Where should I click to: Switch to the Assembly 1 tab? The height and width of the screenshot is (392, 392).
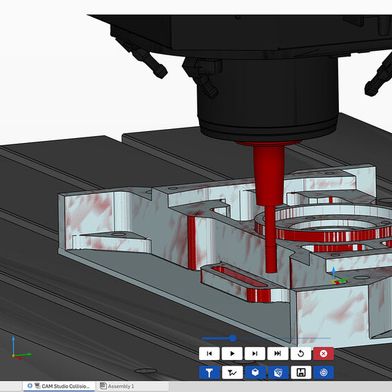(x=117, y=386)
